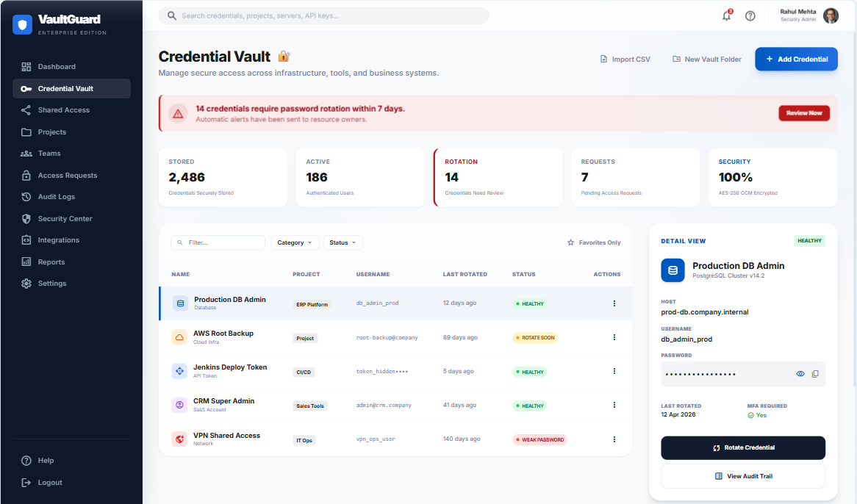Click the Add Credential button
Viewport: 857px width, 504px height.
click(x=796, y=59)
